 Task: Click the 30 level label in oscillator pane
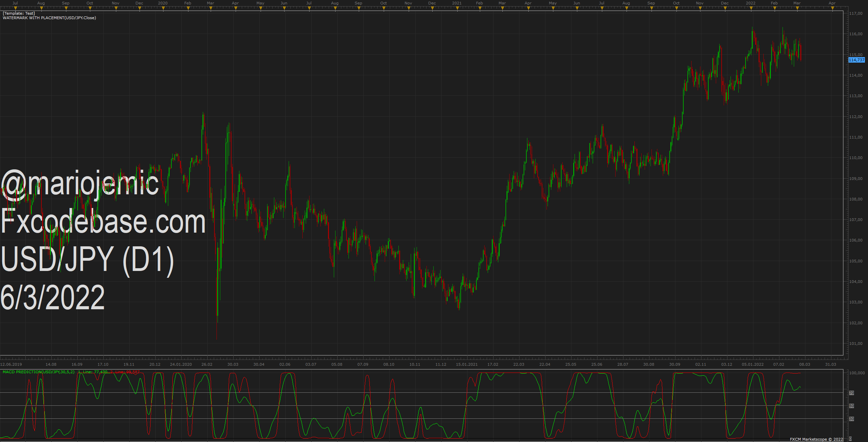click(852, 419)
